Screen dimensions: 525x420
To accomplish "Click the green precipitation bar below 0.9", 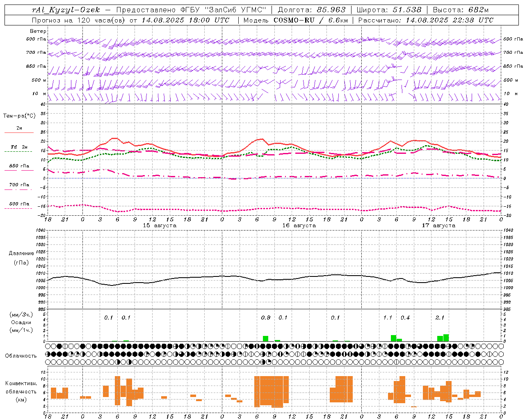I will click(266, 339).
